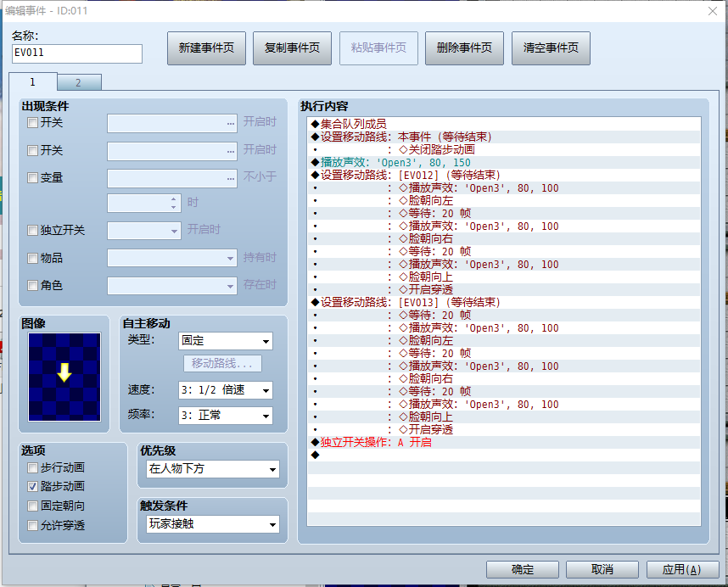The width and height of the screenshot is (728, 587).
Task: Click the 新建事件页 button
Action: click(x=206, y=48)
